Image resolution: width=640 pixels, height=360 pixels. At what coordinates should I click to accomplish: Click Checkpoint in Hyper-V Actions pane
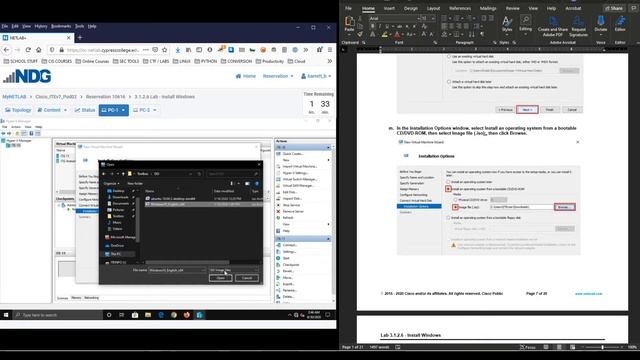[x=291, y=264]
